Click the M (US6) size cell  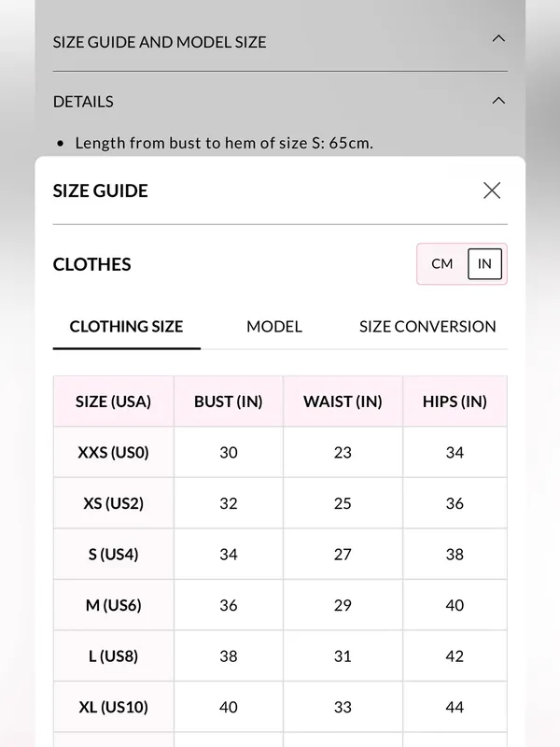tap(114, 605)
